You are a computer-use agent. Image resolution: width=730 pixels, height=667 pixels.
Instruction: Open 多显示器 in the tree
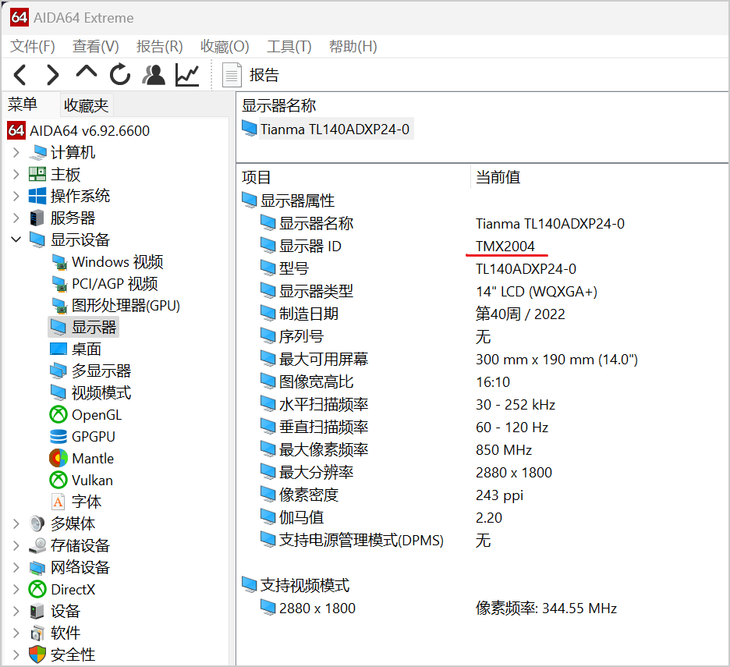(x=101, y=371)
